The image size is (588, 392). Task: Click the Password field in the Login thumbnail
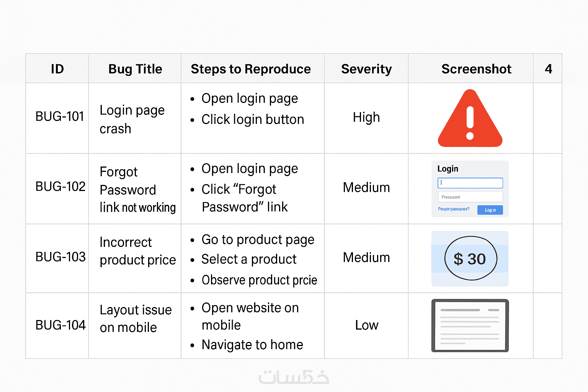coord(470,197)
